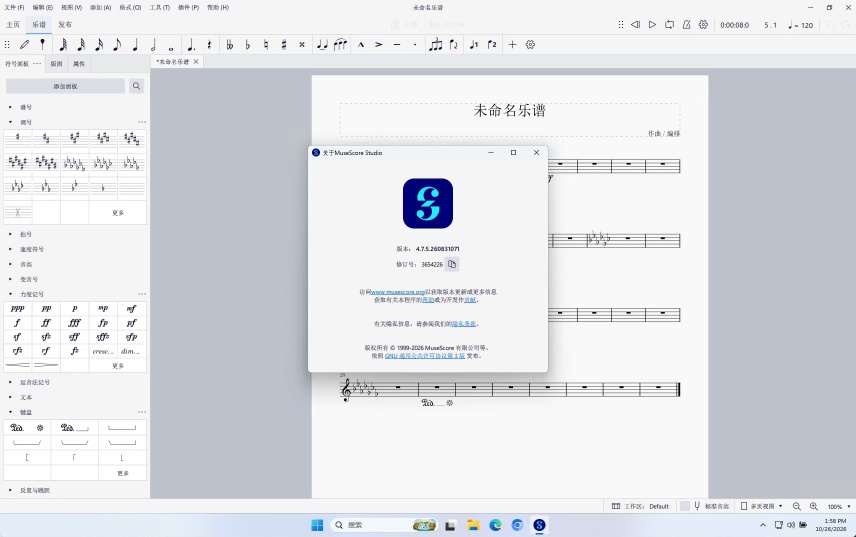Open the 工具 (T) menu
The height and width of the screenshot is (537, 856).
(x=159, y=8)
